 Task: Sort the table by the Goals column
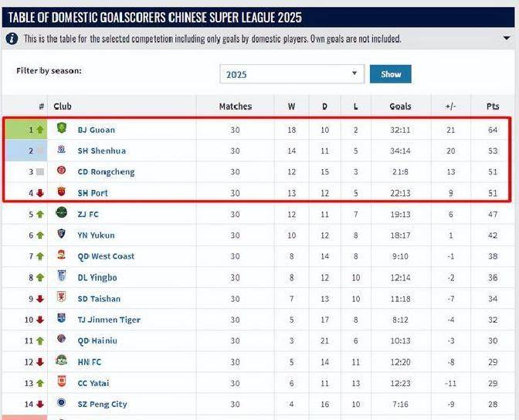coord(400,106)
